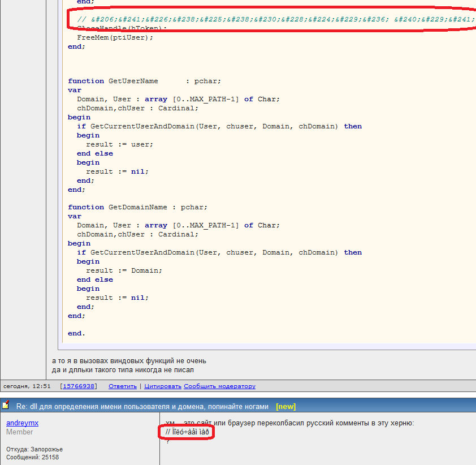Click the function GetUserName declaration line
This screenshot has height=465, width=476.
[144, 81]
